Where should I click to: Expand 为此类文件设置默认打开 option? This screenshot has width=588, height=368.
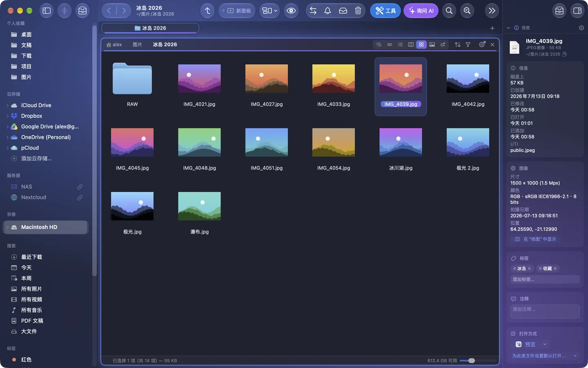[x=545, y=356]
